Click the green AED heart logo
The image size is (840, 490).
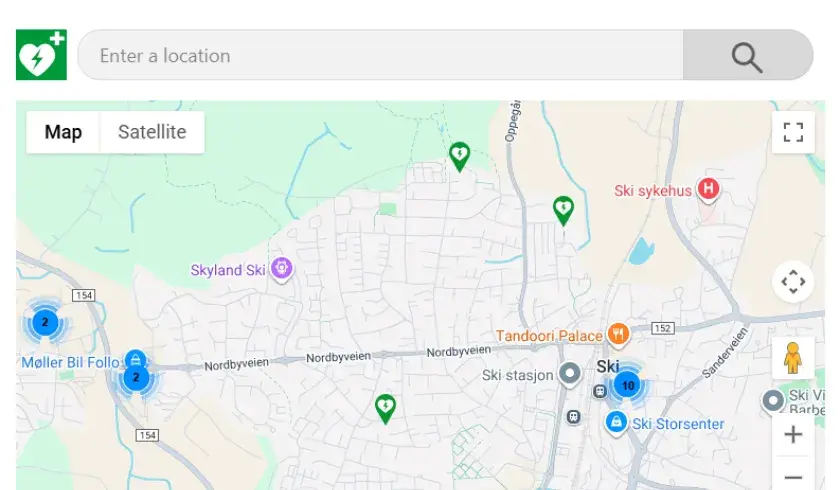click(x=41, y=55)
